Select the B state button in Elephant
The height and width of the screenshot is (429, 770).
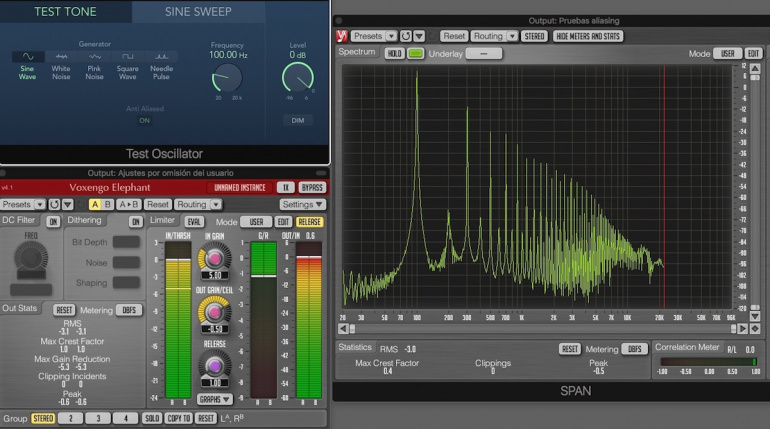107,204
